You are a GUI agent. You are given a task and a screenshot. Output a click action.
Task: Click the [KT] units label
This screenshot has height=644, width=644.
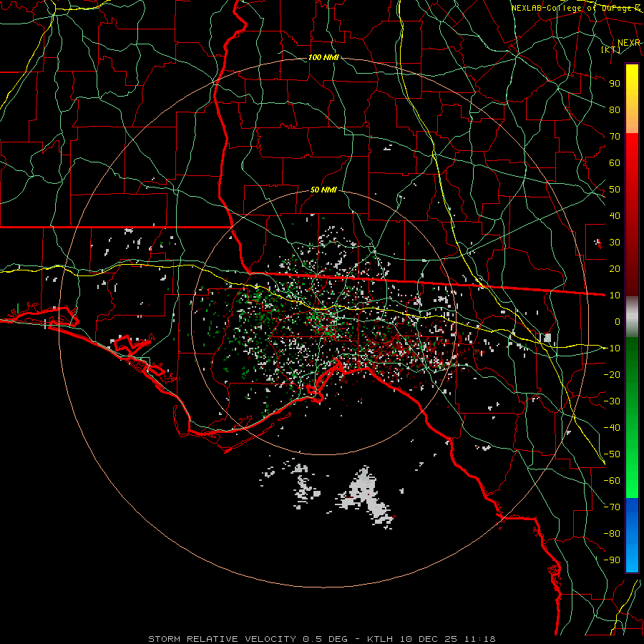(611, 50)
